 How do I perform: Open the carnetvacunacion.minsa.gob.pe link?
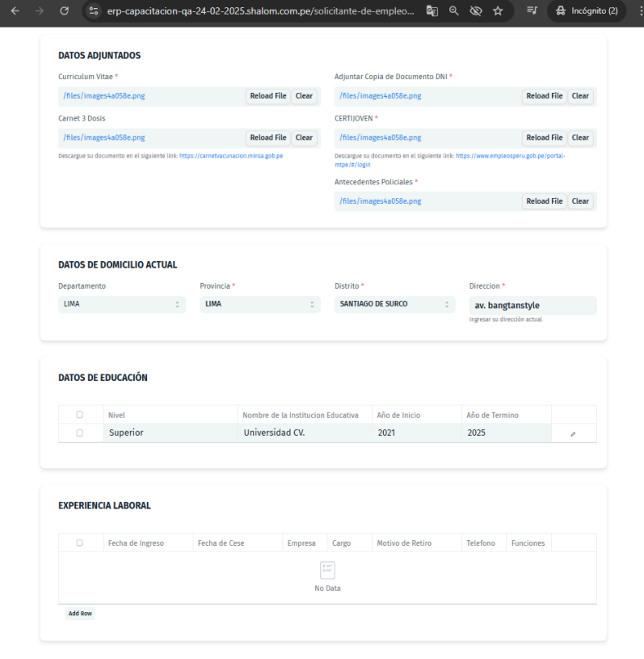(x=231, y=155)
